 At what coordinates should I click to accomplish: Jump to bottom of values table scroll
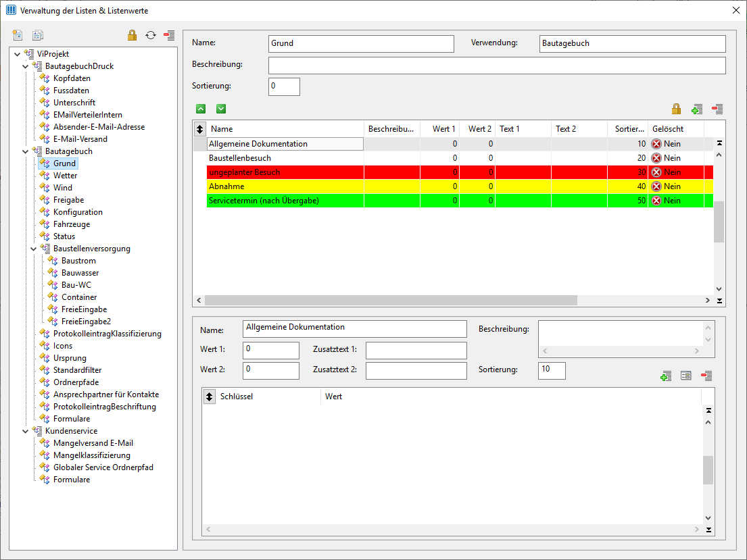coord(719,301)
